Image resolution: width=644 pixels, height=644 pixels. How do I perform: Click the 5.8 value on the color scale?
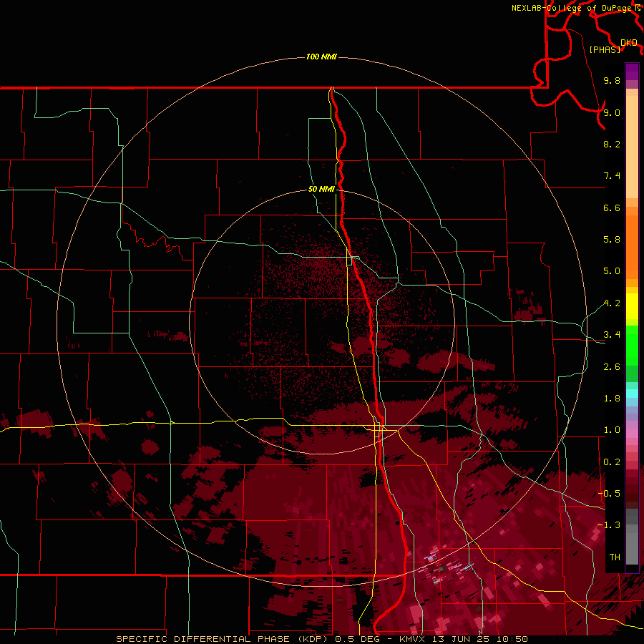point(612,240)
